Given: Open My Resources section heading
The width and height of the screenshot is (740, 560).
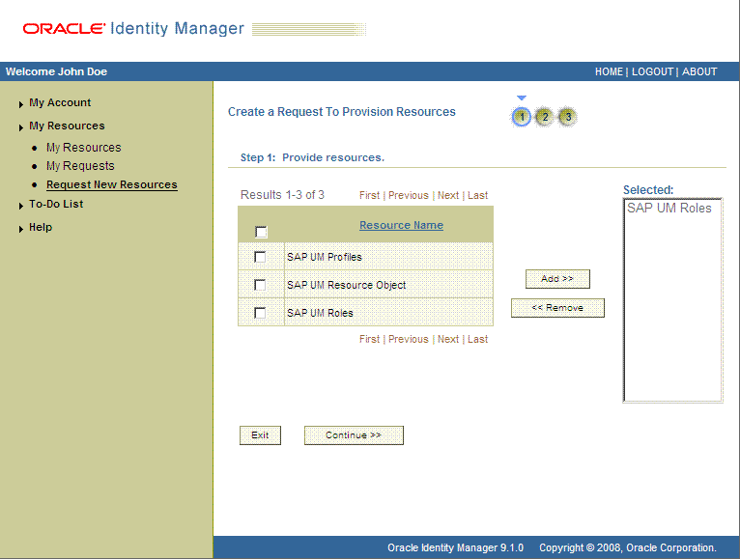Looking at the screenshot, I should click(x=67, y=126).
